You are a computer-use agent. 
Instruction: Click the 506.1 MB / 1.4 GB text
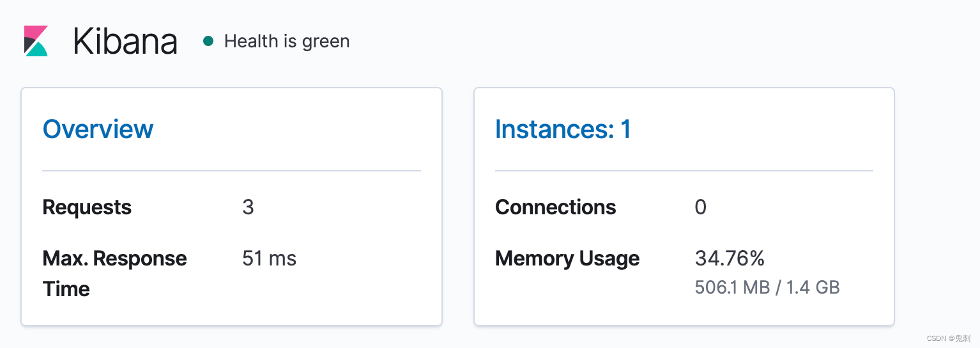point(767,287)
